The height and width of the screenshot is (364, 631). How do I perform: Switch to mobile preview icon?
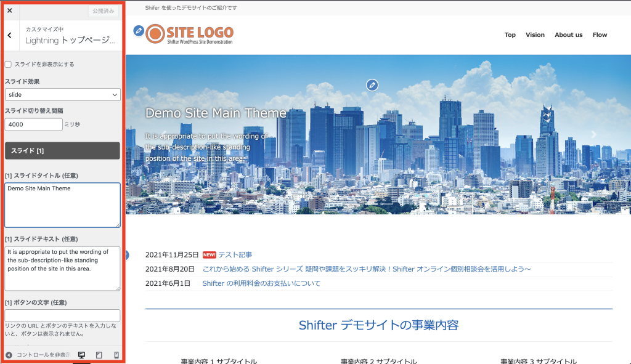pyautogui.click(x=116, y=355)
